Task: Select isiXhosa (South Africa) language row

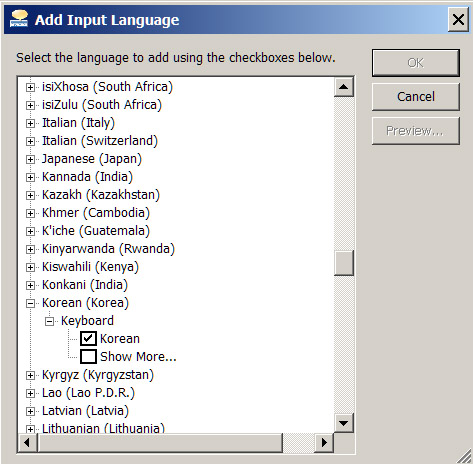Action: tap(107, 87)
